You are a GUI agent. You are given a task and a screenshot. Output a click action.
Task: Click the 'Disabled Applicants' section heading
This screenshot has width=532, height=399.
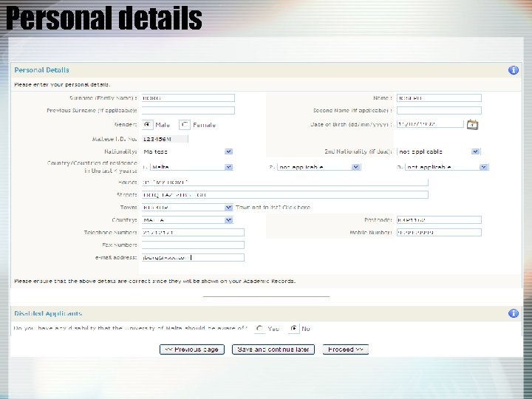click(48, 313)
